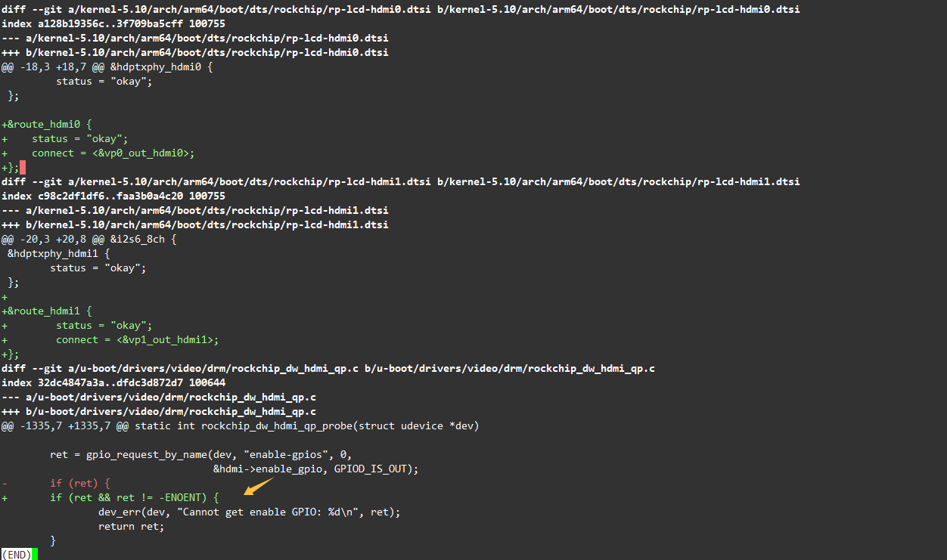The height and width of the screenshot is (560, 947).
Task: Click the line connecting vp1_out_hdmi1
Action: [137, 339]
